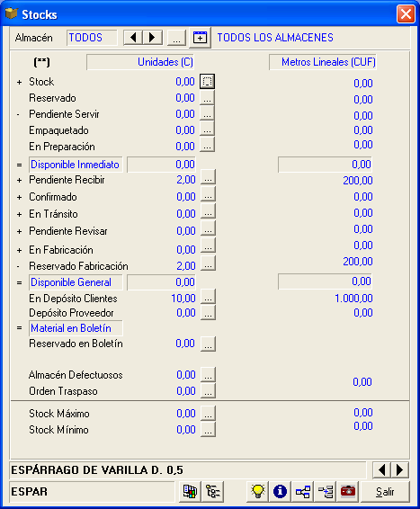Show next article using bottom right arrow

pyautogui.click(x=400, y=469)
